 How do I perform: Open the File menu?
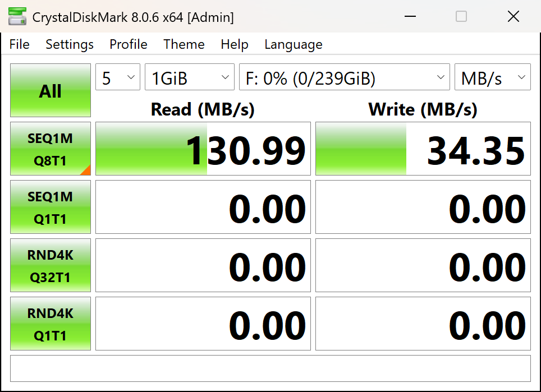[19, 44]
